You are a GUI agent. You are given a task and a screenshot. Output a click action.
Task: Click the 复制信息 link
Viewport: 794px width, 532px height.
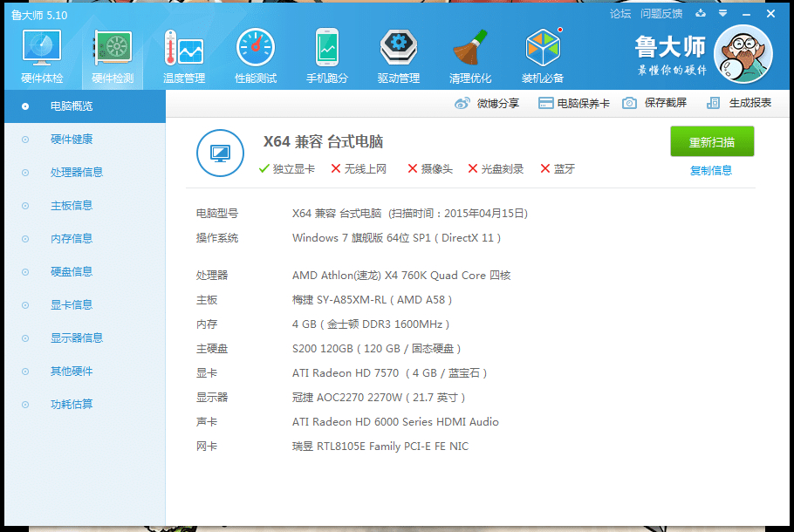(x=711, y=171)
